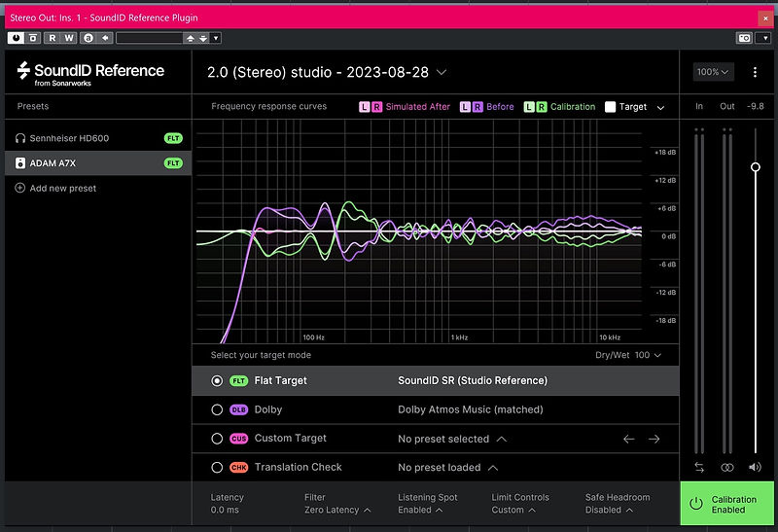Open the plugin functions dropdown at far right
Viewport: 778px width, 532px height.
point(765,38)
